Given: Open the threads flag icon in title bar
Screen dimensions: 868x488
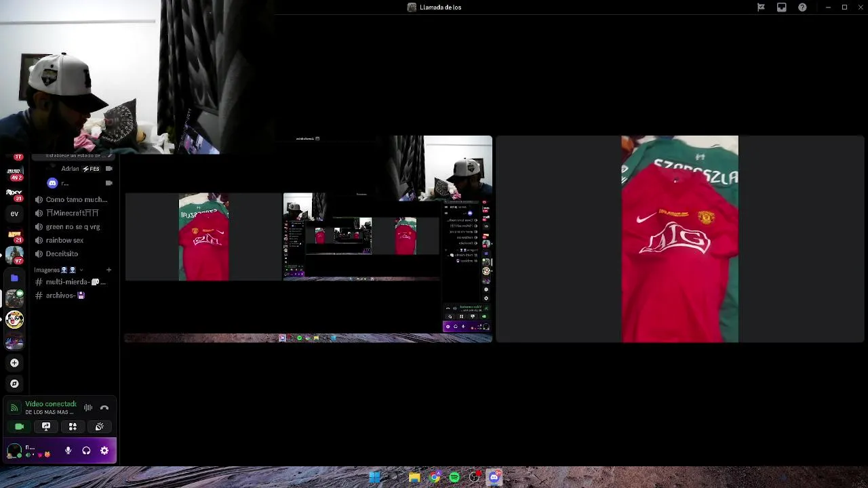Looking at the screenshot, I should [761, 7].
